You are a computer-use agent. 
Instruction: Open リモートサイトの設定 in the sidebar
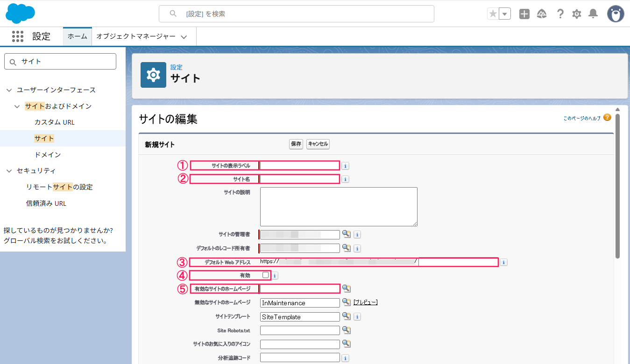59,187
